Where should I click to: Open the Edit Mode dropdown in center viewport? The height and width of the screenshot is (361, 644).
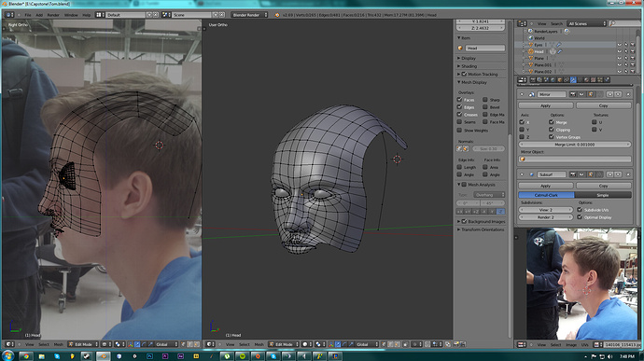pos(284,344)
